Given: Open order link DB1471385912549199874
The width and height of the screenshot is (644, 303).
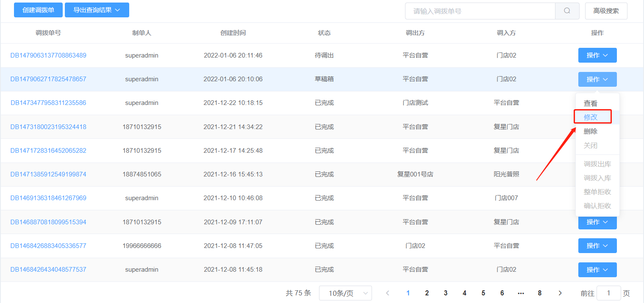Looking at the screenshot, I should click(48, 174).
